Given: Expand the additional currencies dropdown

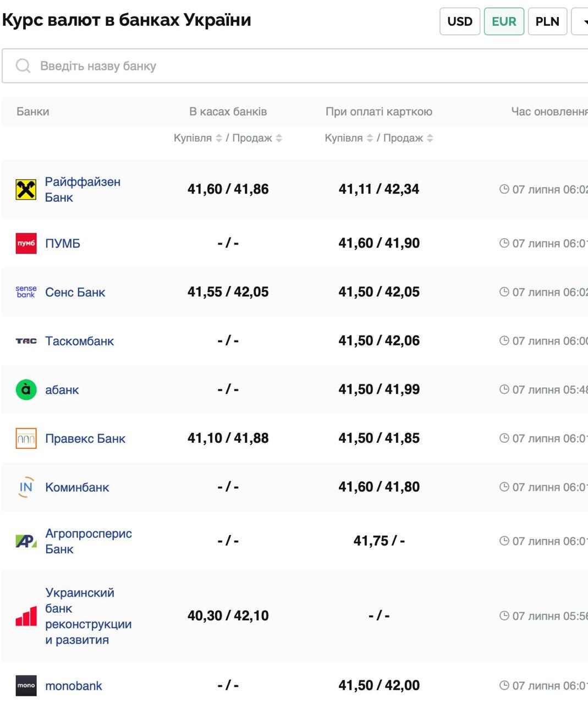Looking at the screenshot, I should click(582, 21).
